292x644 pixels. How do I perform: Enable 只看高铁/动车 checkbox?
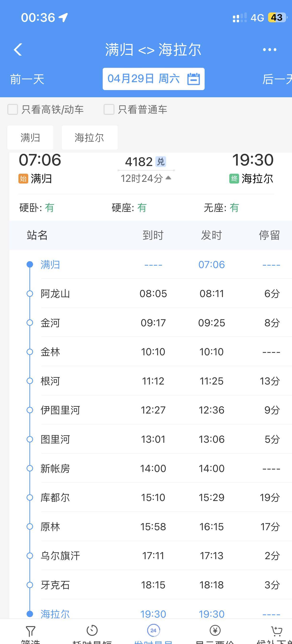click(x=13, y=109)
